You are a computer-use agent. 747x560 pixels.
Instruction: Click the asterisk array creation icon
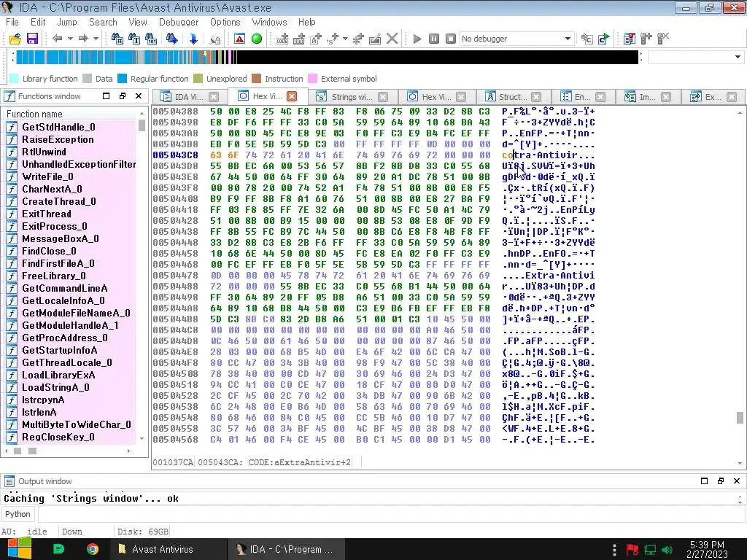pyautogui.click(x=358, y=39)
